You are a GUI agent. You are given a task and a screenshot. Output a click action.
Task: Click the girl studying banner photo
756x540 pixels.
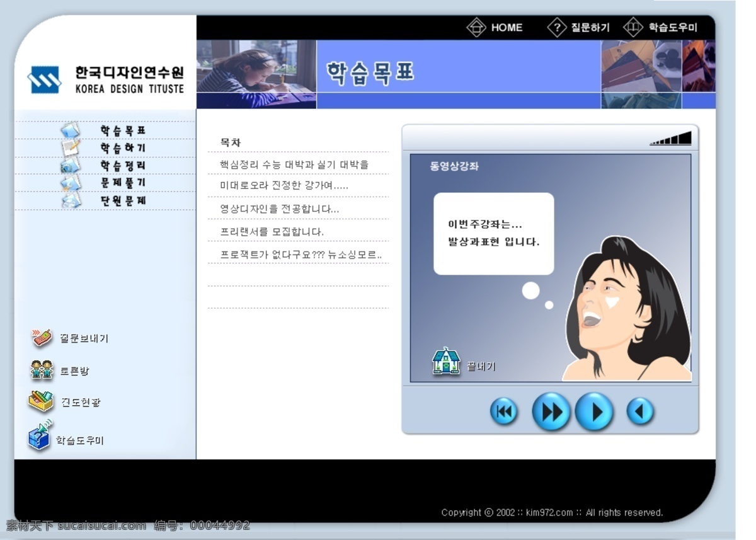point(256,74)
